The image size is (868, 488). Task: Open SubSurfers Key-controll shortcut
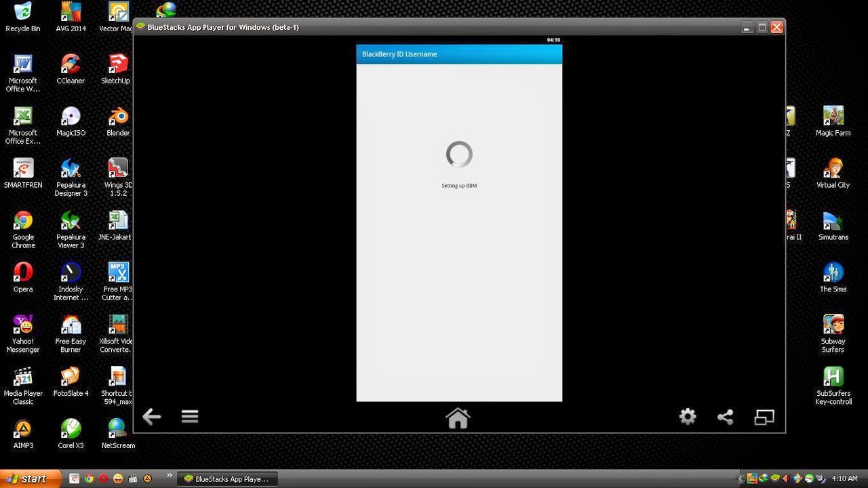point(833,386)
